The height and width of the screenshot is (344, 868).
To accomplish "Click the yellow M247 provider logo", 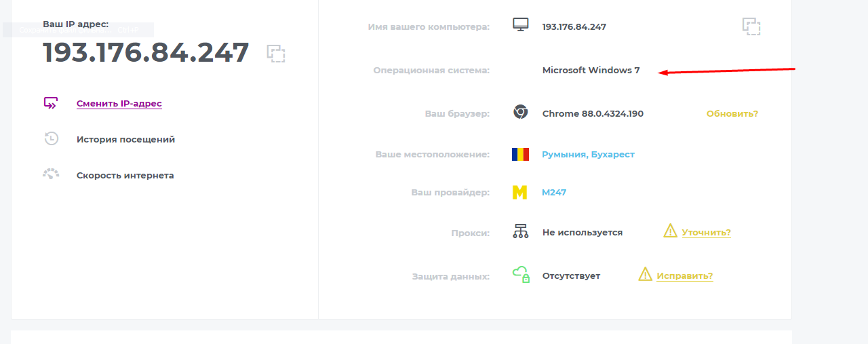I will (x=519, y=193).
